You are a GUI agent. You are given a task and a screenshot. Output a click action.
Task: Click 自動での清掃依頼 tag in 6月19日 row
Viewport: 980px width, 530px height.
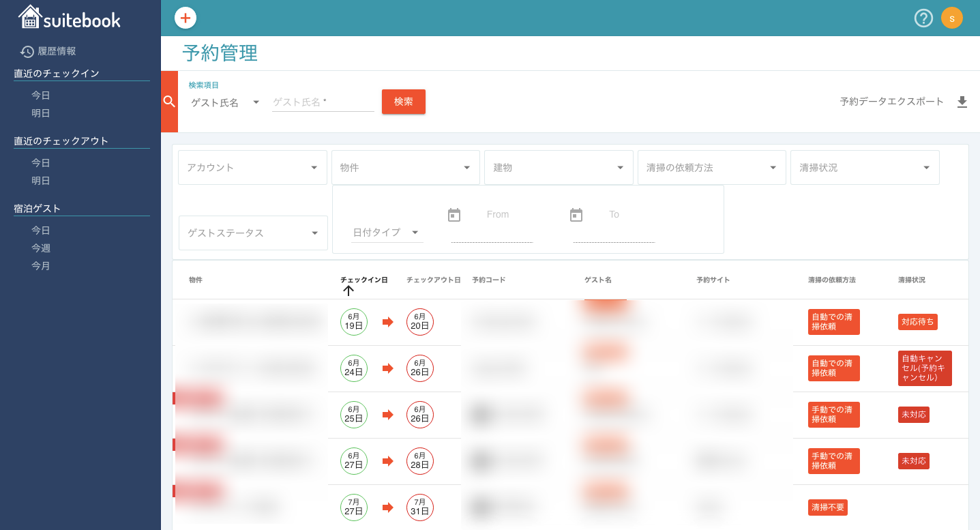pyautogui.click(x=833, y=322)
